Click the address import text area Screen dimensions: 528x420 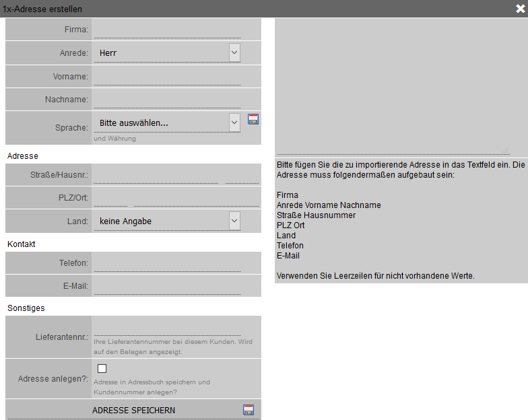point(393,87)
